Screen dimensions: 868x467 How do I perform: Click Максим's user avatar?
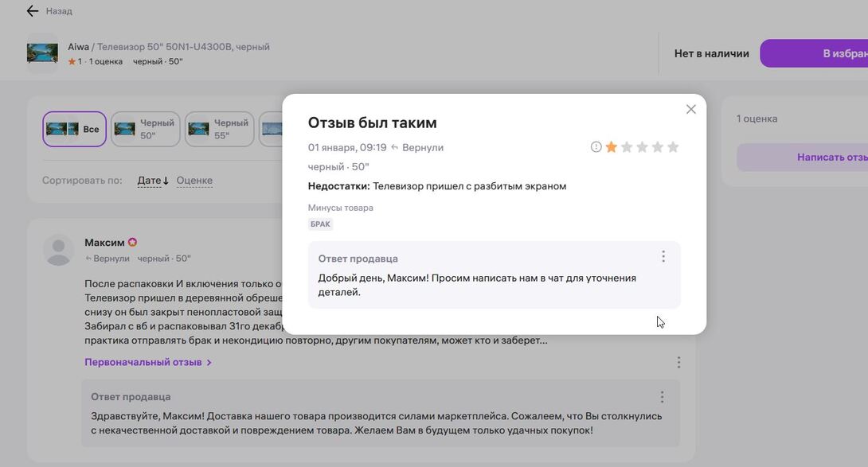(x=58, y=250)
